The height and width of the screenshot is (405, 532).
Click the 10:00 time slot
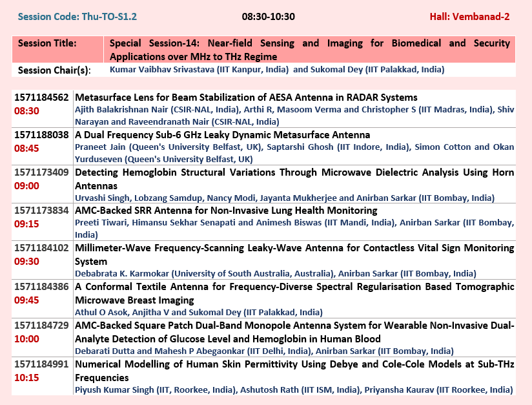26,338
